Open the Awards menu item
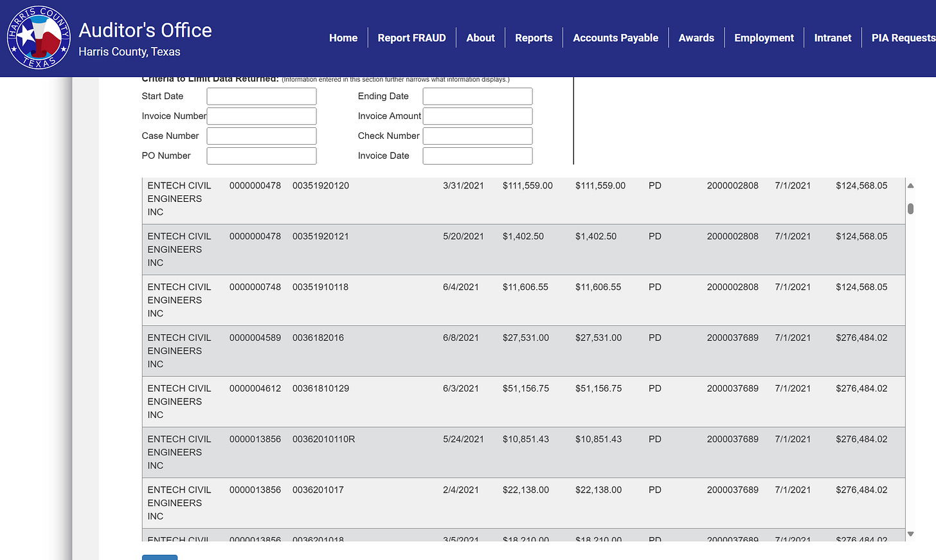 696,38
